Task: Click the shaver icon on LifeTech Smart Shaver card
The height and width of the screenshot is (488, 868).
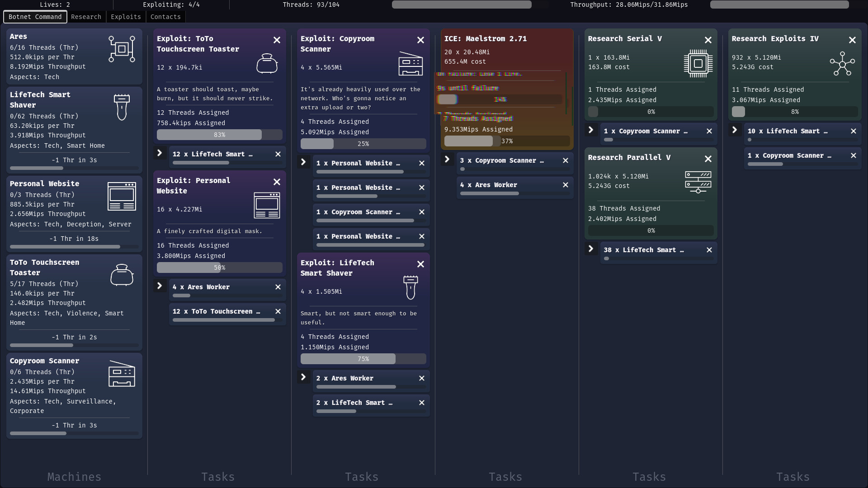Action: 121,107
